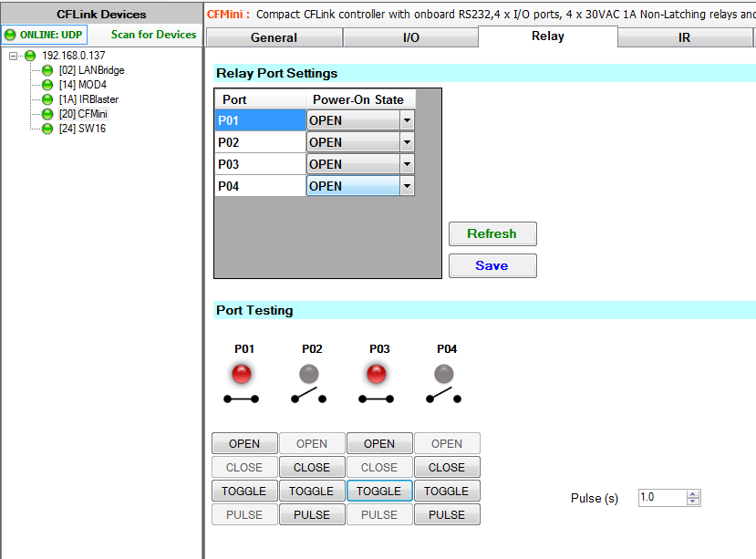Toggle relay P02
Viewport: 756px width, 559px height.
pos(313,491)
